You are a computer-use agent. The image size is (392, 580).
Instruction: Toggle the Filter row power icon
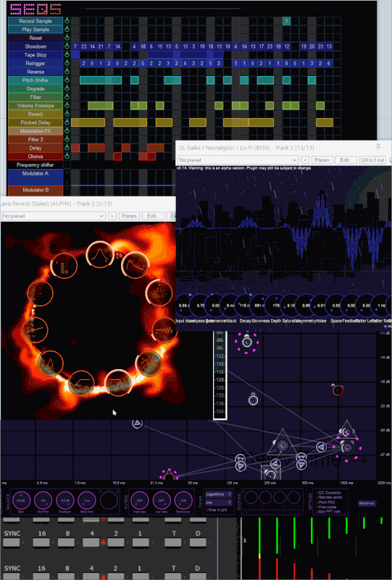tap(67, 97)
